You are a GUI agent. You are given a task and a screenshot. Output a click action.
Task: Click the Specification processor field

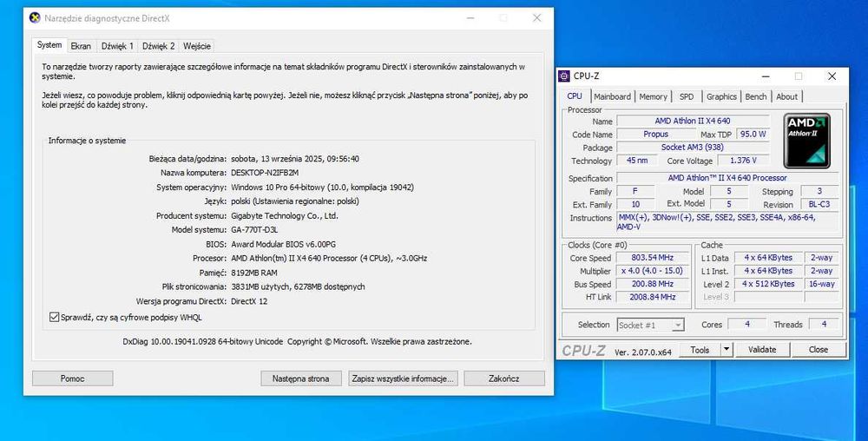[727, 178]
